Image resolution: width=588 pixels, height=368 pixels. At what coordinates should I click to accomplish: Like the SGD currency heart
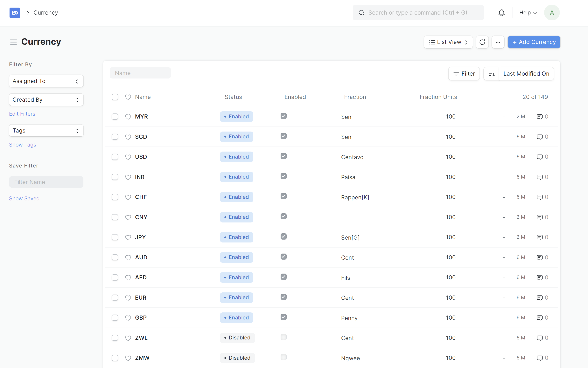(128, 137)
